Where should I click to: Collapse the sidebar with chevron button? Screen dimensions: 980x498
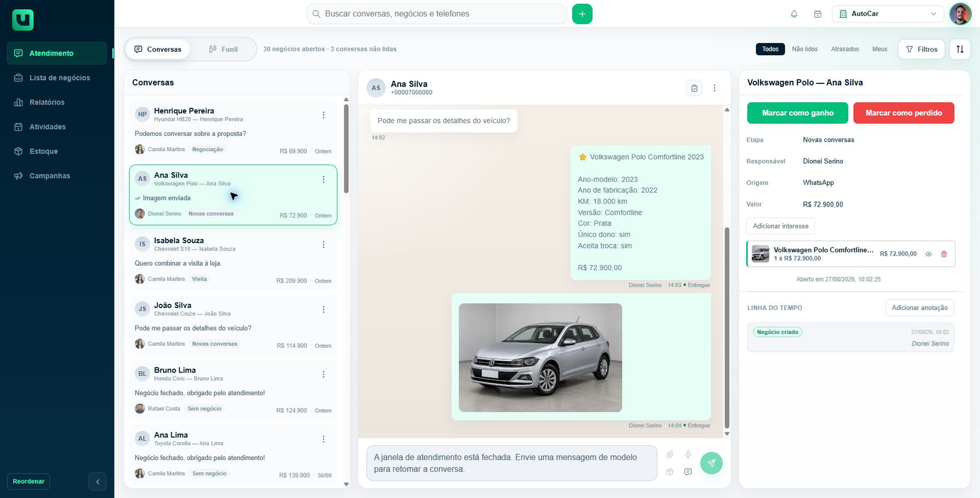click(x=97, y=481)
